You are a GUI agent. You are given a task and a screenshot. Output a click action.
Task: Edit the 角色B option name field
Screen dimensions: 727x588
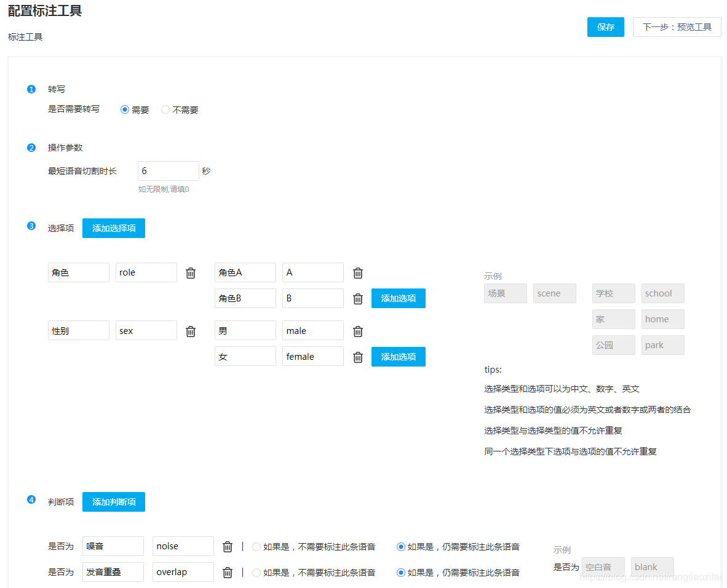click(x=245, y=298)
